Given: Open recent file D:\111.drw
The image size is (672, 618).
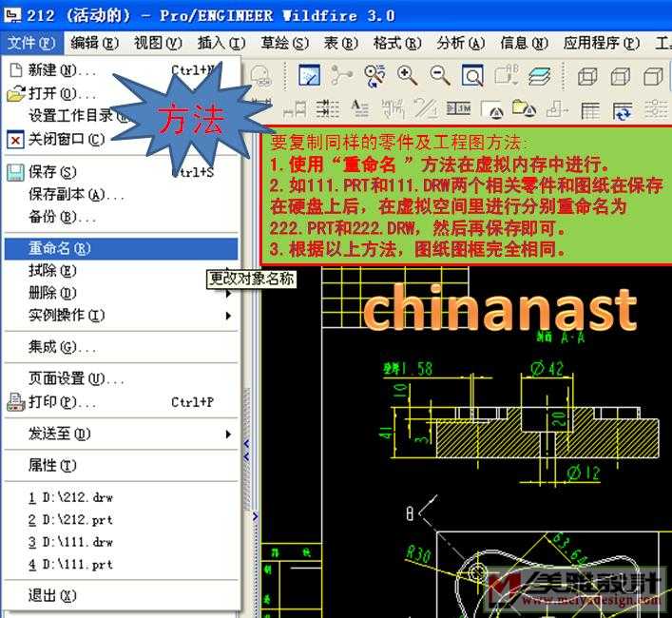Looking at the screenshot, I should tap(121, 542).
